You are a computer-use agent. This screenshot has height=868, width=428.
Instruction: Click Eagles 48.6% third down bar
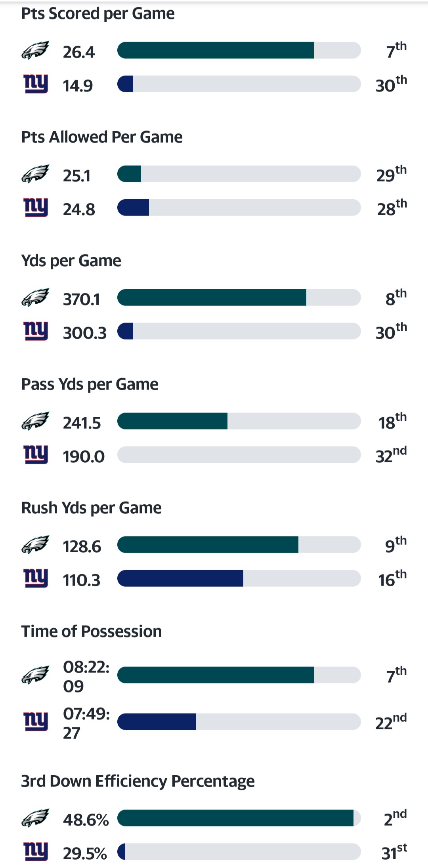click(239, 818)
